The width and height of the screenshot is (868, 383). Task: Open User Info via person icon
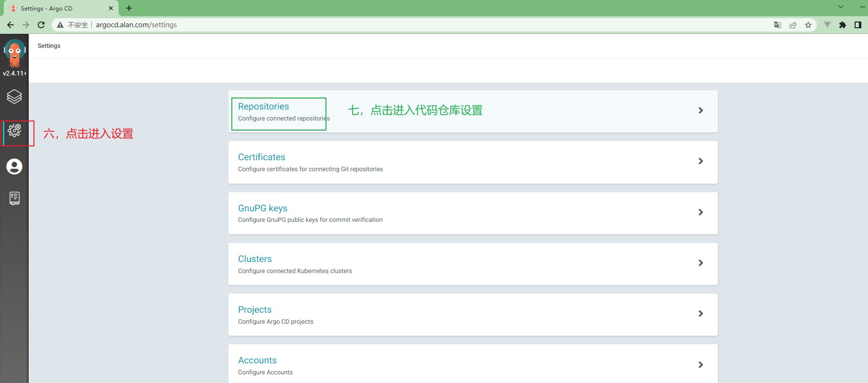[x=14, y=166]
